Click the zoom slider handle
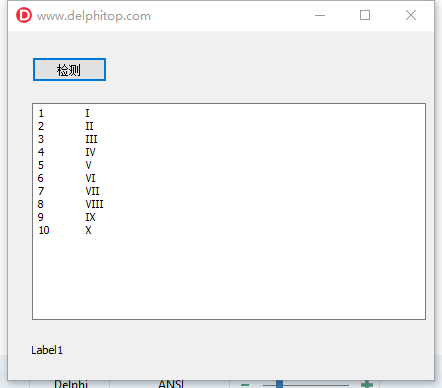 tap(279, 384)
